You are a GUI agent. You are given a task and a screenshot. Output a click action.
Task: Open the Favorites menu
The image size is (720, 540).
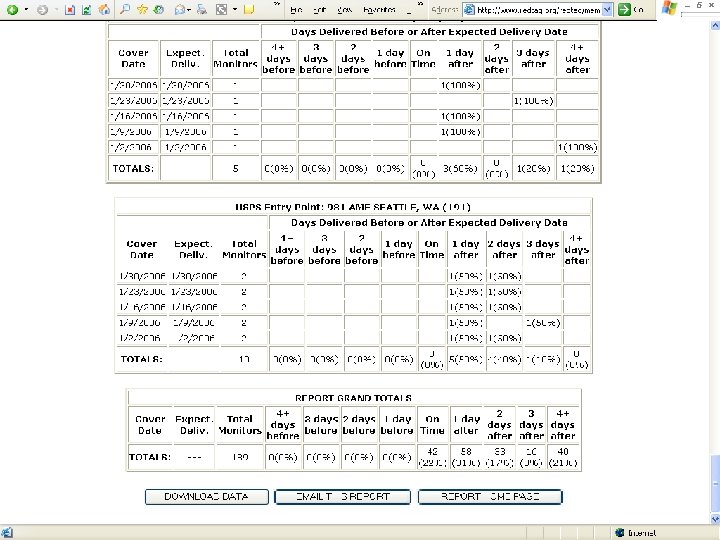tap(379, 10)
